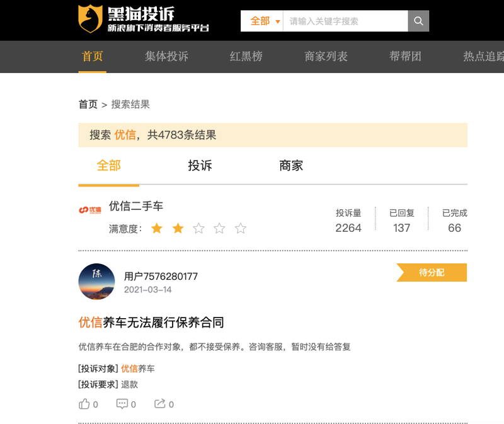The height and width of the screenshot is (424, 504).
Task: Open the 红黑榜 navigation item
Action: tap(246, 57)
